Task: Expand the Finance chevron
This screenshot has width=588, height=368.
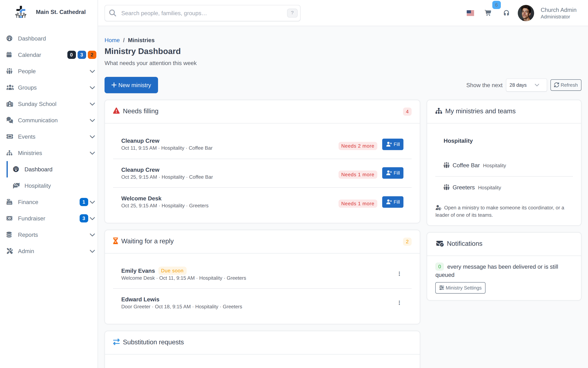Action: click(x=92, y=202)
